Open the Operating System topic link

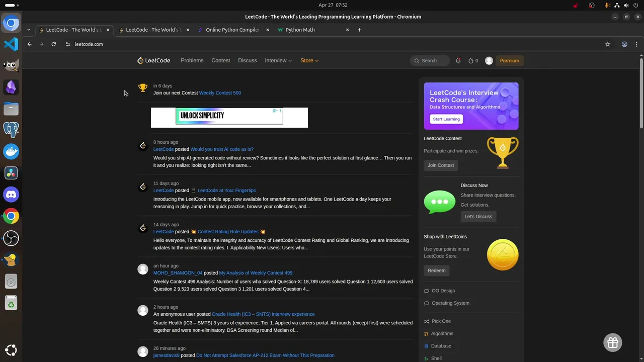pos(450,303)
